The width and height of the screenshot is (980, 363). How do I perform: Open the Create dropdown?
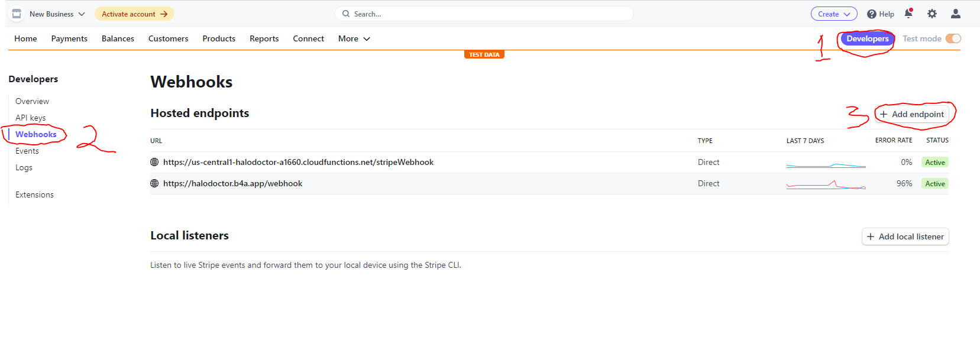click(833, 14)
